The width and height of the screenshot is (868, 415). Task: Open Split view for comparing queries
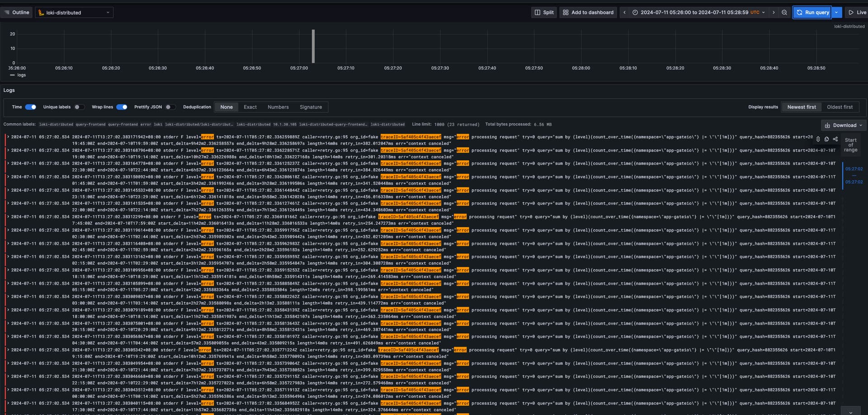coord(543,12)
